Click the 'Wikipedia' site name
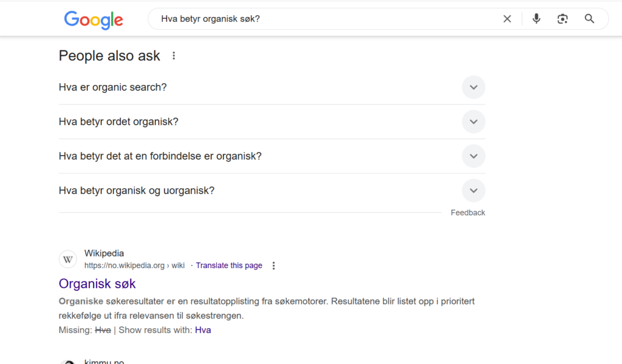Image resolution: width=622 pixels, height=364 pixels. click(x=104, y=253)
